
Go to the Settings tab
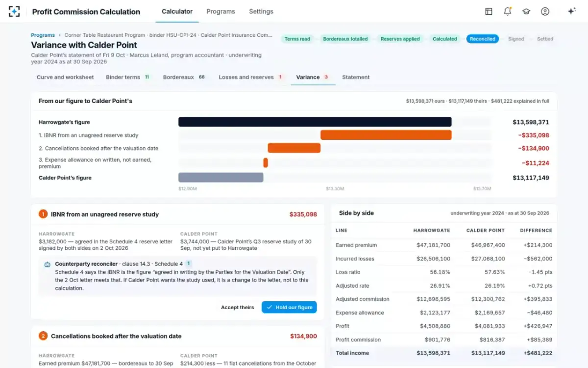pyautogui.click(x=261, y=11)
